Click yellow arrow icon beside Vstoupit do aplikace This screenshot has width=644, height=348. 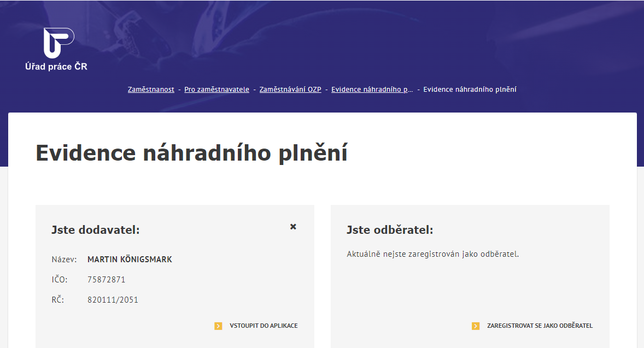218,326
